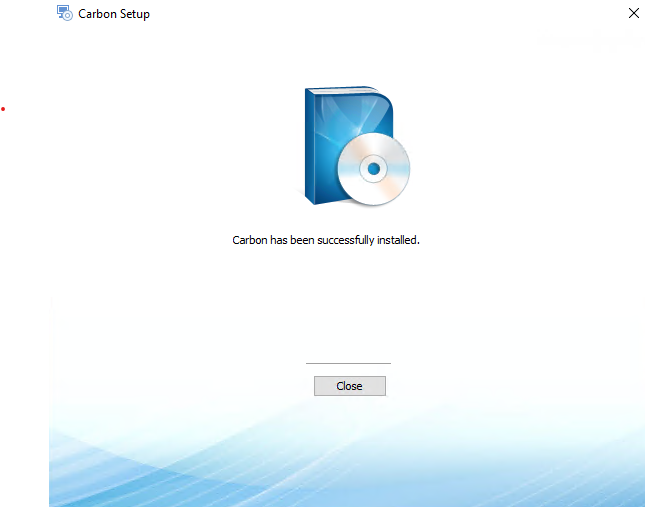Screen dimensions: 645x507
Task: Click the software box and disc graphic
Action: [x=357, y=146]
